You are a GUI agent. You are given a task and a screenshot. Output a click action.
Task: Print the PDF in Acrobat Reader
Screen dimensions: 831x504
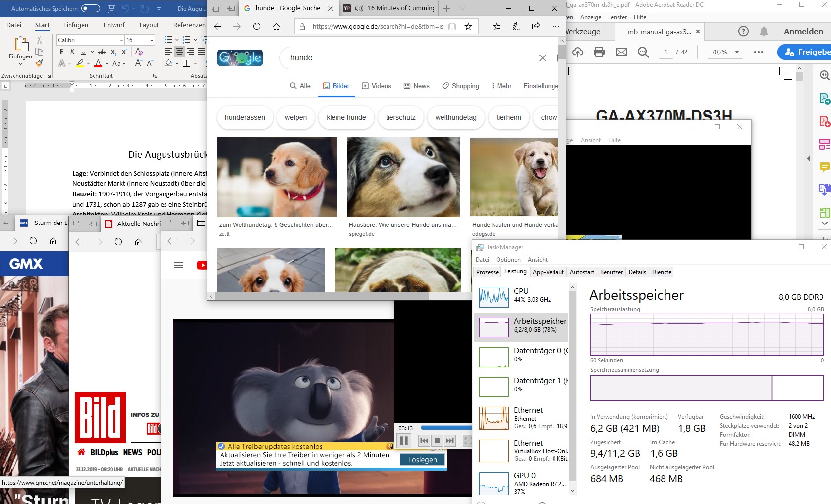(599, 52)
